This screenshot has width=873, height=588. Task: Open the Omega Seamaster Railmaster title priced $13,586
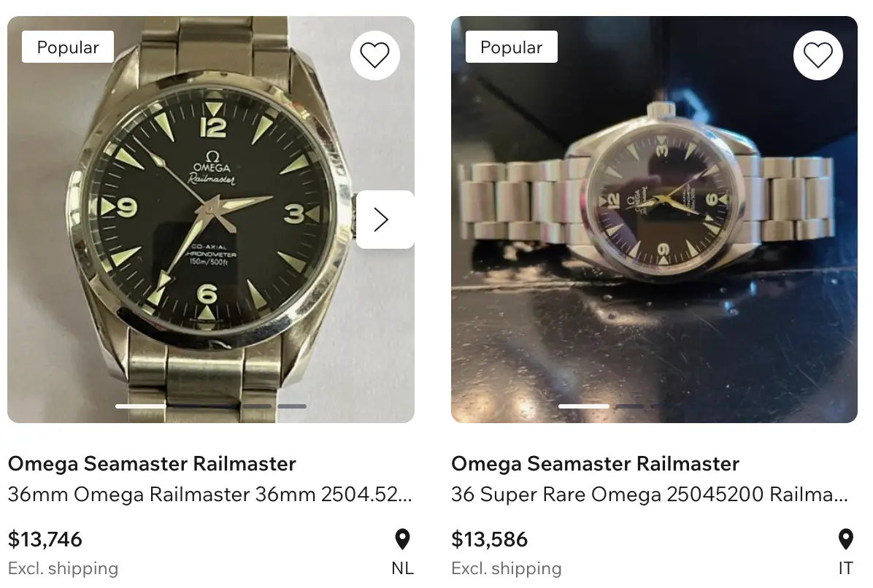pyautogui.click(x=595, y=463)
